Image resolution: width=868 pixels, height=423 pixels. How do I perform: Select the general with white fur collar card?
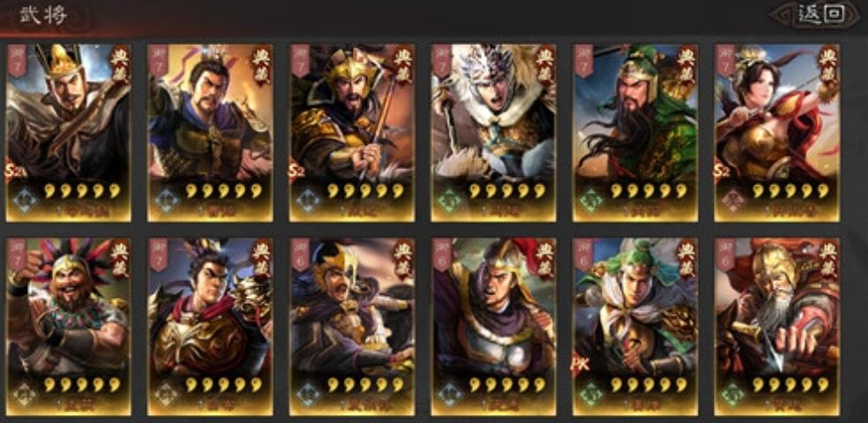[494, 133]
